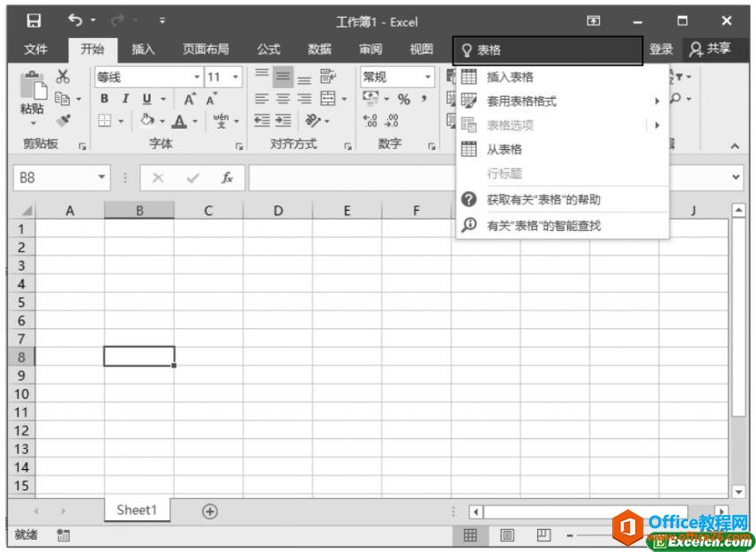Click the Increase Font Size icon

pyautogui.click(x=190, y=98)
